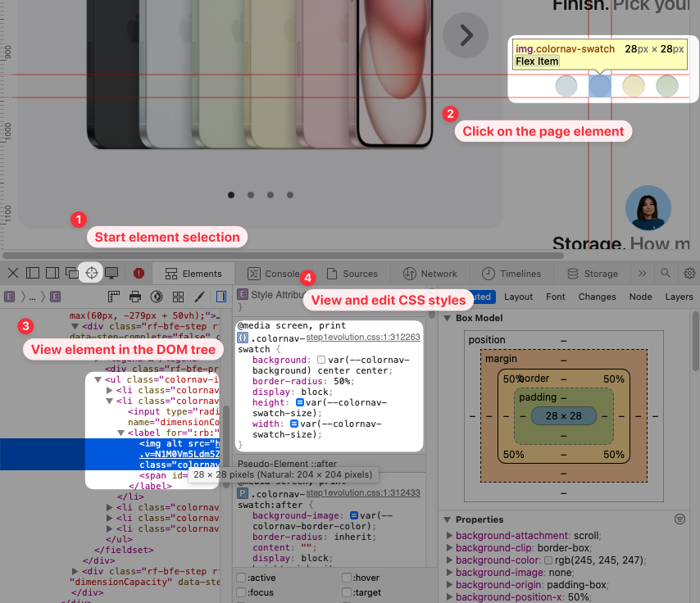Toggle rulers with the ruler icon

[114, 297]
